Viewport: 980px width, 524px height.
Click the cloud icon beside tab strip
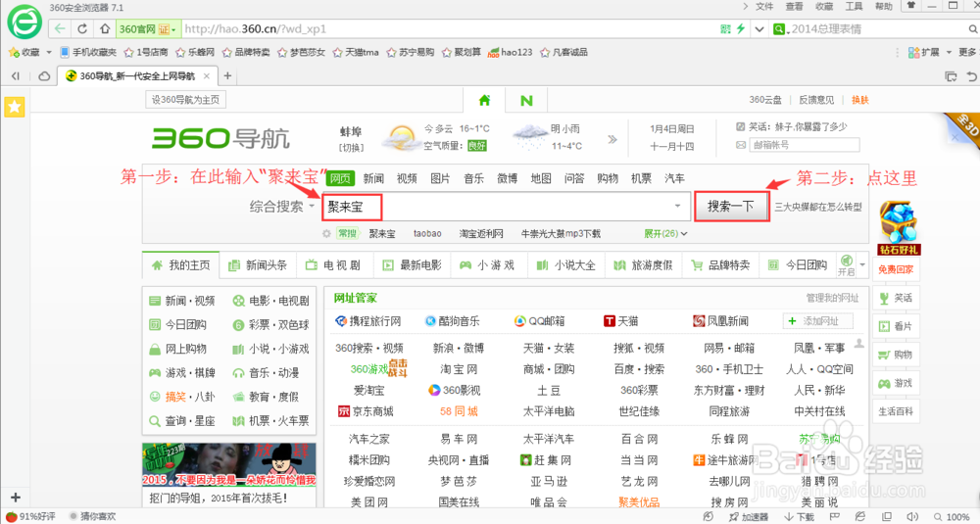point(44,76)
